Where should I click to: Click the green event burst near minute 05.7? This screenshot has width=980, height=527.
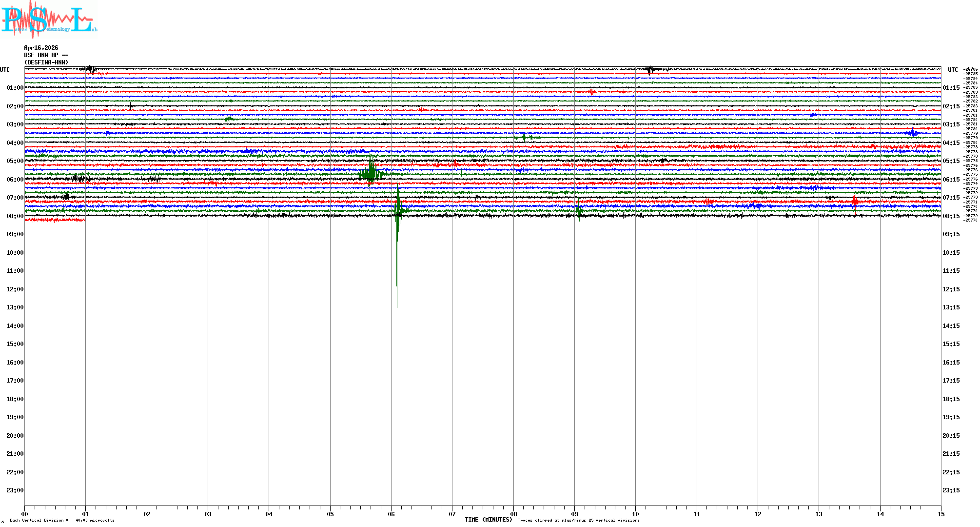[x=372, y=173]
